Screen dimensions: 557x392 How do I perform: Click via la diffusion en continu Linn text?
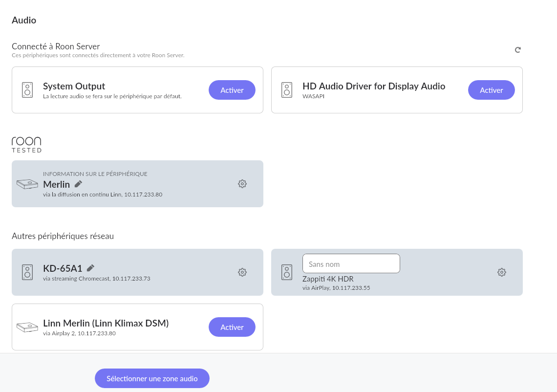(103, 195)
